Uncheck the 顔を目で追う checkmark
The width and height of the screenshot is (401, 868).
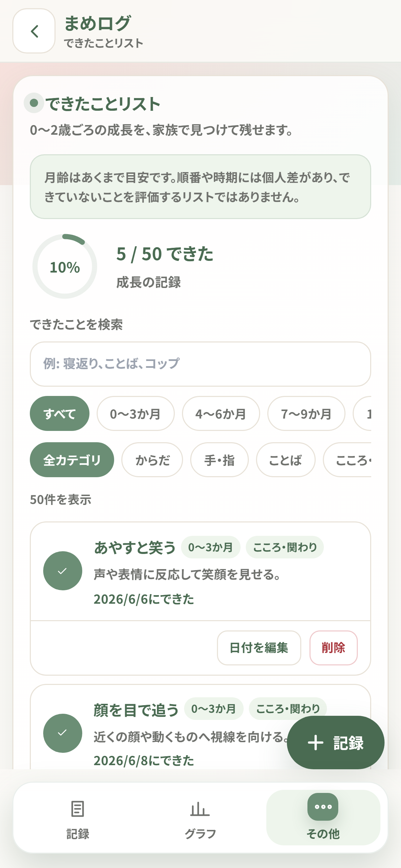click(63, 733)
